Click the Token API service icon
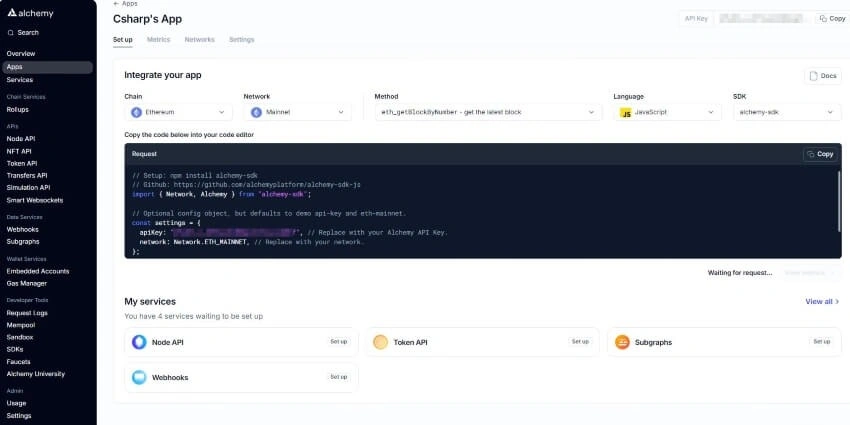850x425 pixels. 381,342
